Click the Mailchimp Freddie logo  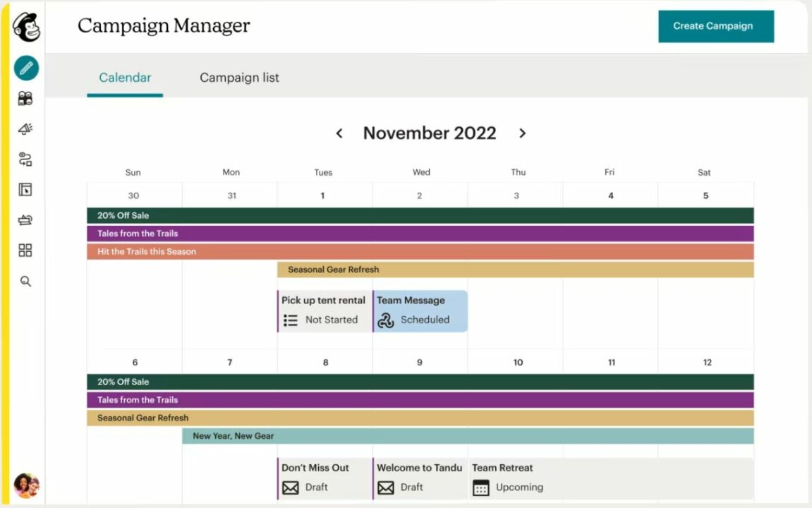pos(26,27)
